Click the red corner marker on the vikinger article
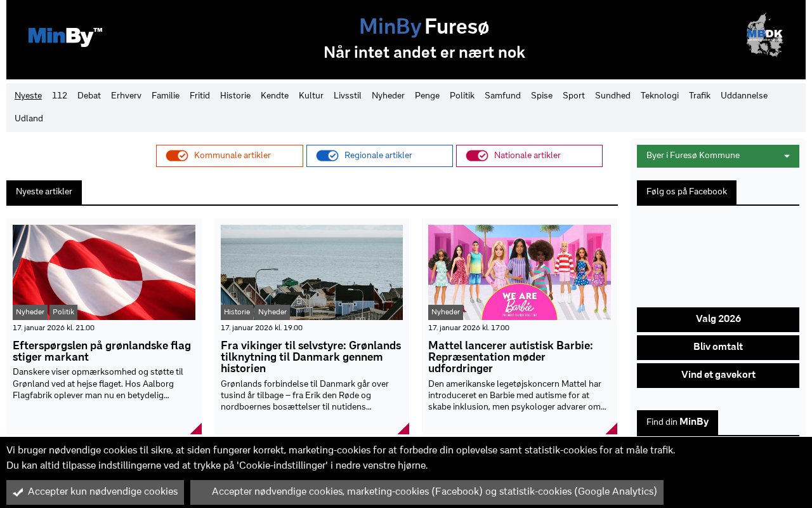The width and height of the screenshot is (812, 508). click(404, 429)
